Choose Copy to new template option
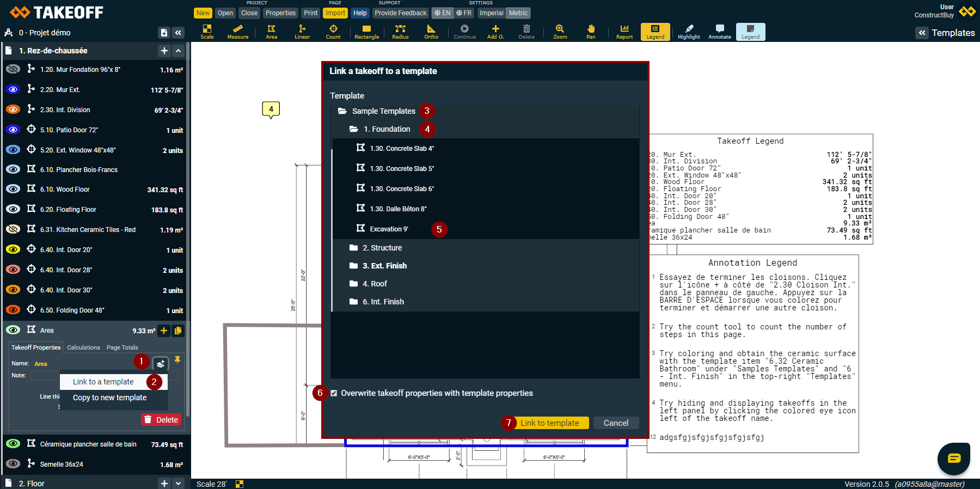Image resolution: width=980 pixels, height=489 pixels. [110, 398]
